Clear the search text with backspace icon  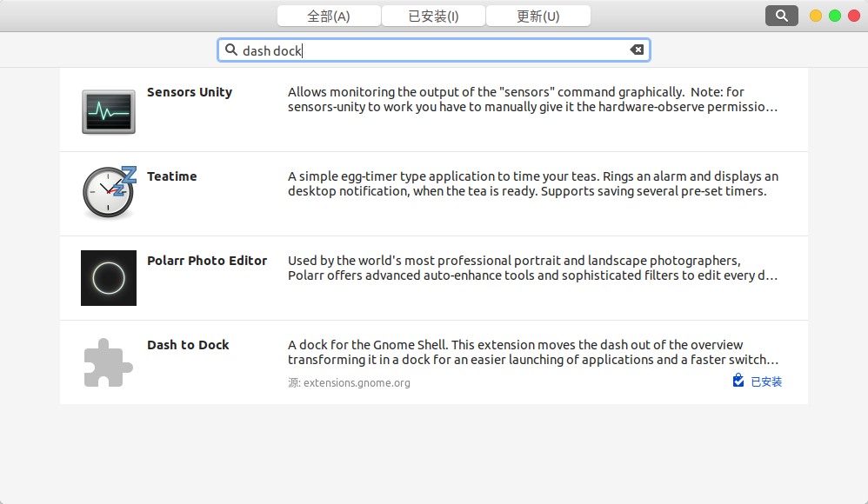[x=637, y=50]
